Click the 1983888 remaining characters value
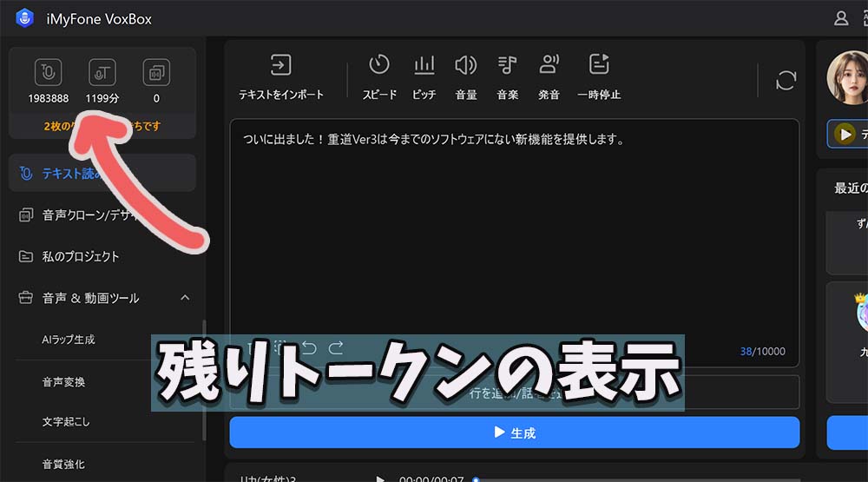Screen dimensions: 868x482 point(48,99)
